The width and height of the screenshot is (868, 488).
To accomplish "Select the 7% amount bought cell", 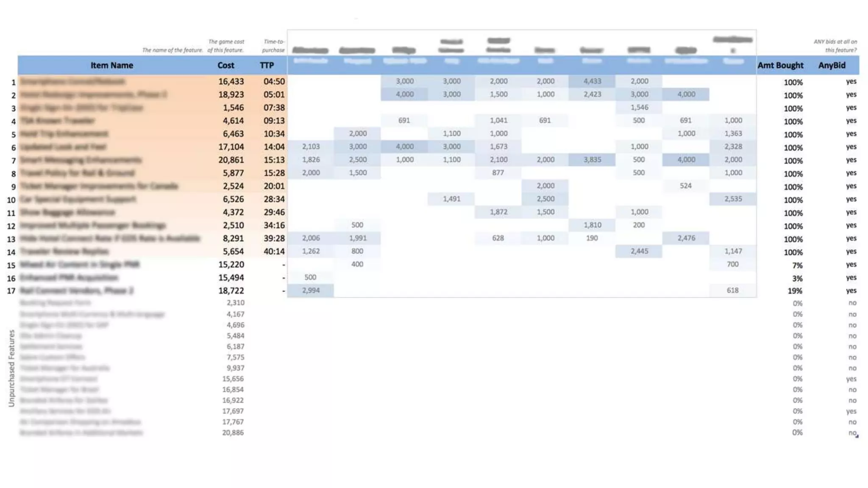I will [x=797, y=265].
